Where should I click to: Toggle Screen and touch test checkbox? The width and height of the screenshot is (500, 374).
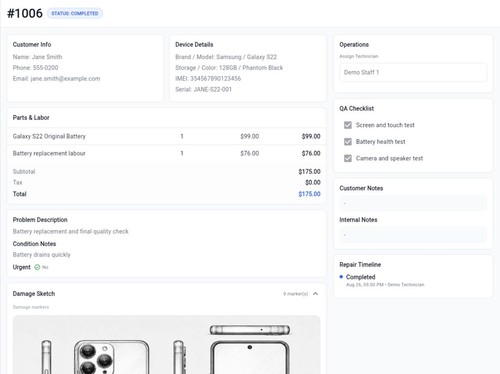348,125
